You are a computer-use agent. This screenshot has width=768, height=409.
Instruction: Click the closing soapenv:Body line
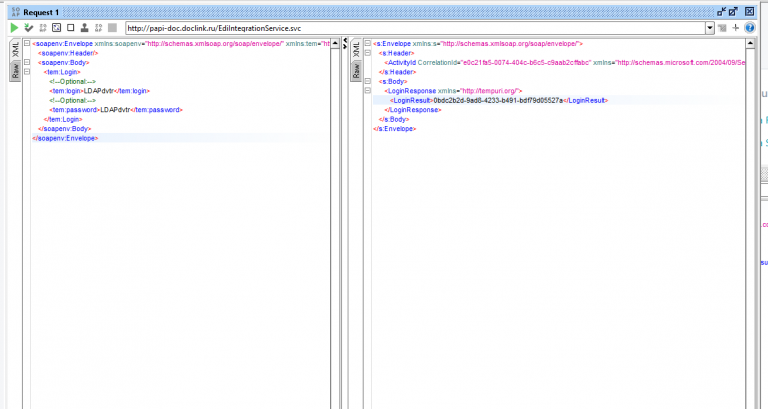pyautogui.click(x=65, y=129)
